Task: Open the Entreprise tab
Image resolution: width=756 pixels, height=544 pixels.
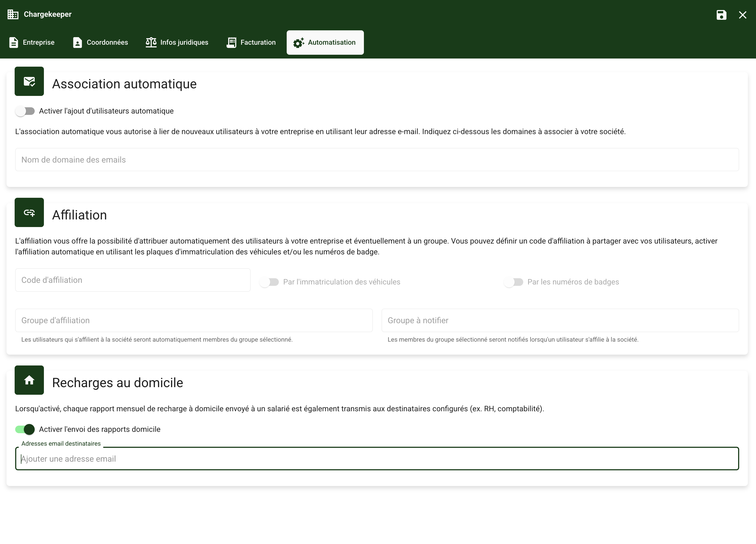Action: [32, 42]
